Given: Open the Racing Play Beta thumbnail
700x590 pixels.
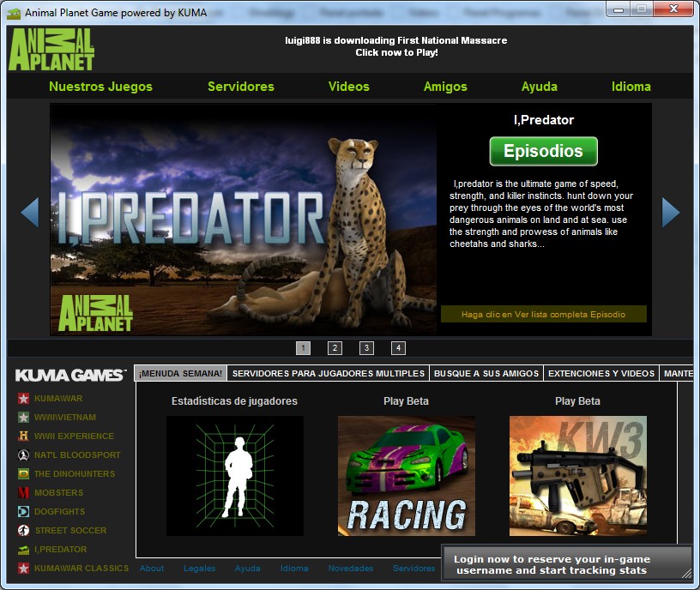Looking at the screenshot, I should [407, 476].
